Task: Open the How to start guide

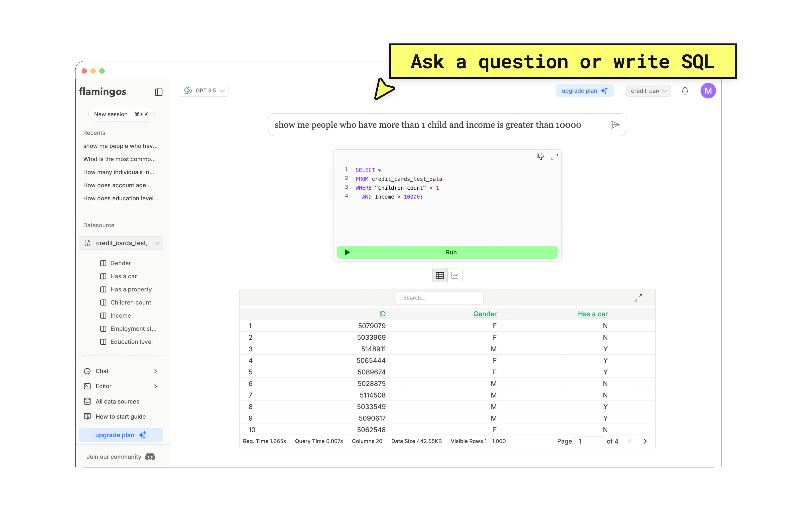Action: (x=120, y=416)
